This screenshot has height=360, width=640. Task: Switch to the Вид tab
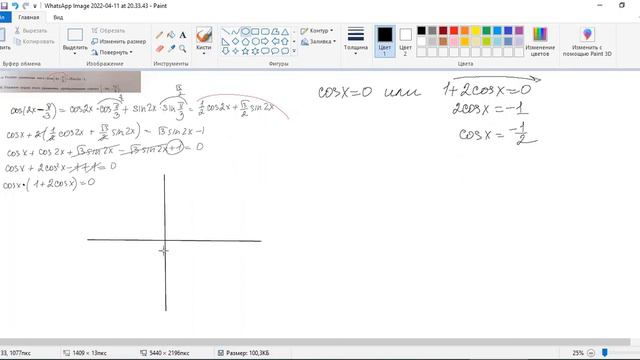(58, 18)
